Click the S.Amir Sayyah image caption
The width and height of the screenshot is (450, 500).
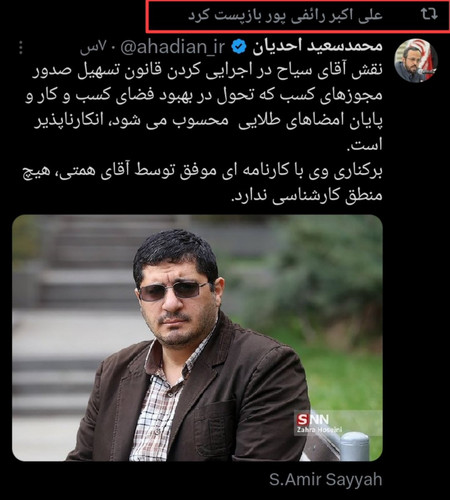(x=325, y=480)
